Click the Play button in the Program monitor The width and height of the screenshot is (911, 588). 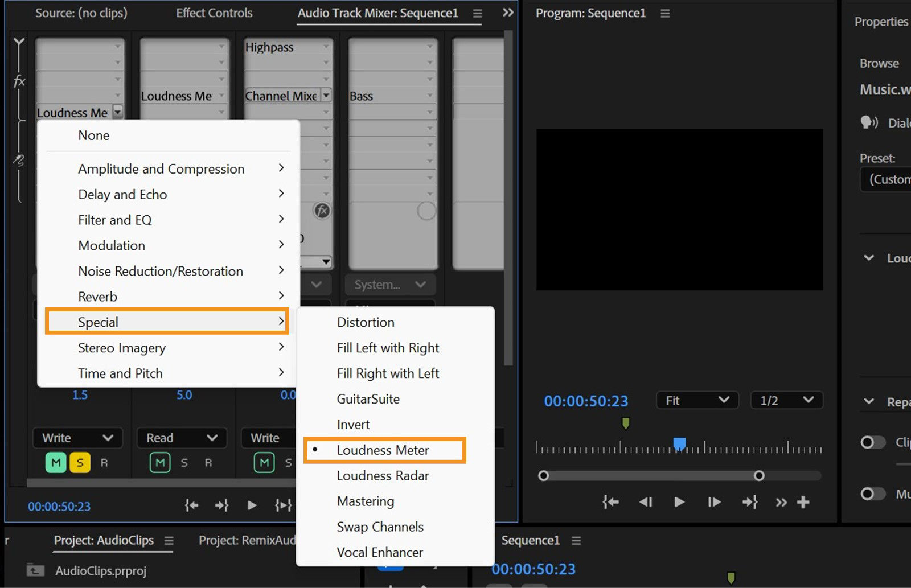click(x=679, y=502)
